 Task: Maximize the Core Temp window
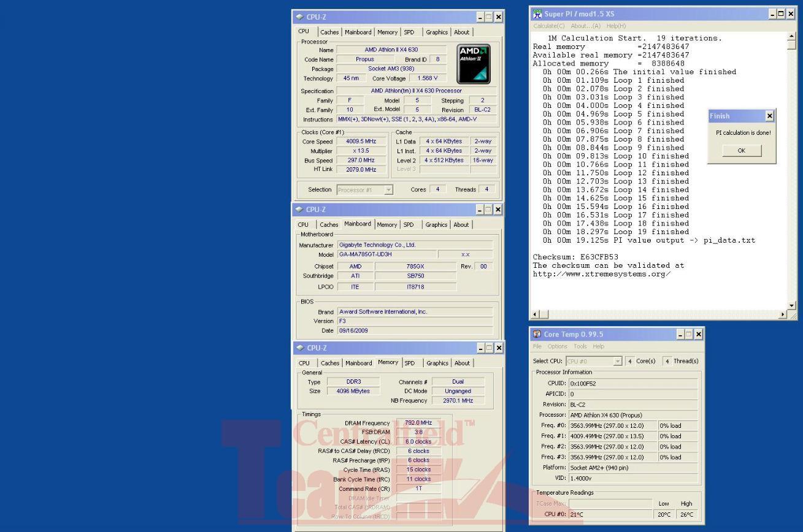coord(690,334)
